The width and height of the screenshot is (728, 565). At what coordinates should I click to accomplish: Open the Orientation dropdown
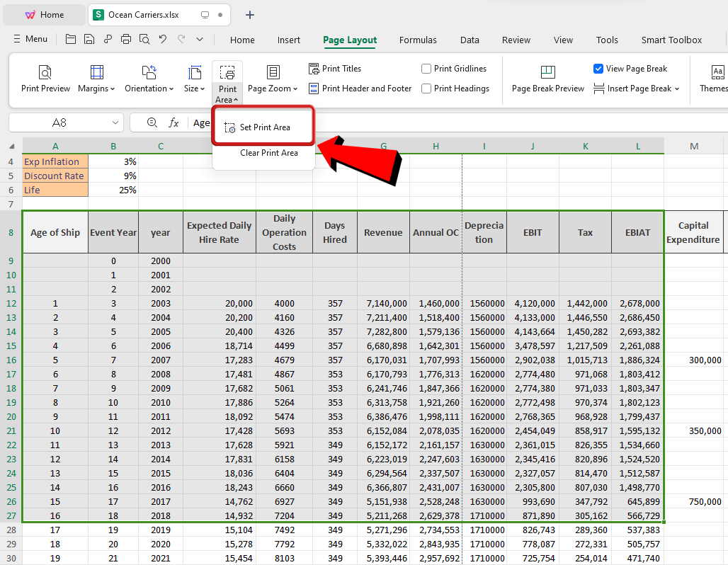(148, 78)
